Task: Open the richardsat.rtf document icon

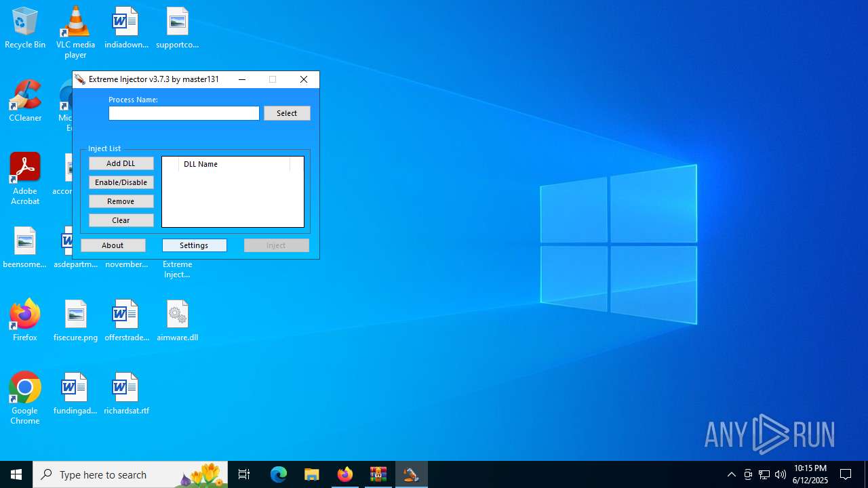Action: click(x=126, y=393)
